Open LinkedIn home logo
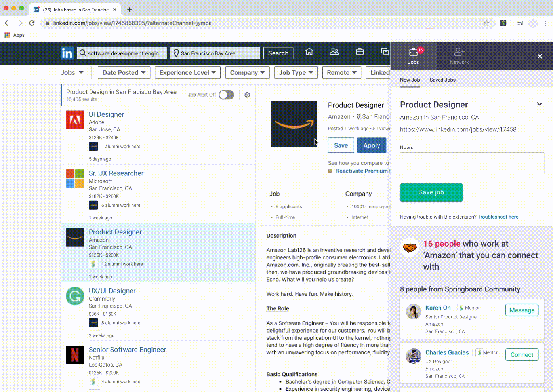The height and width of the screenshot is (392, 553). pos(67,53)
